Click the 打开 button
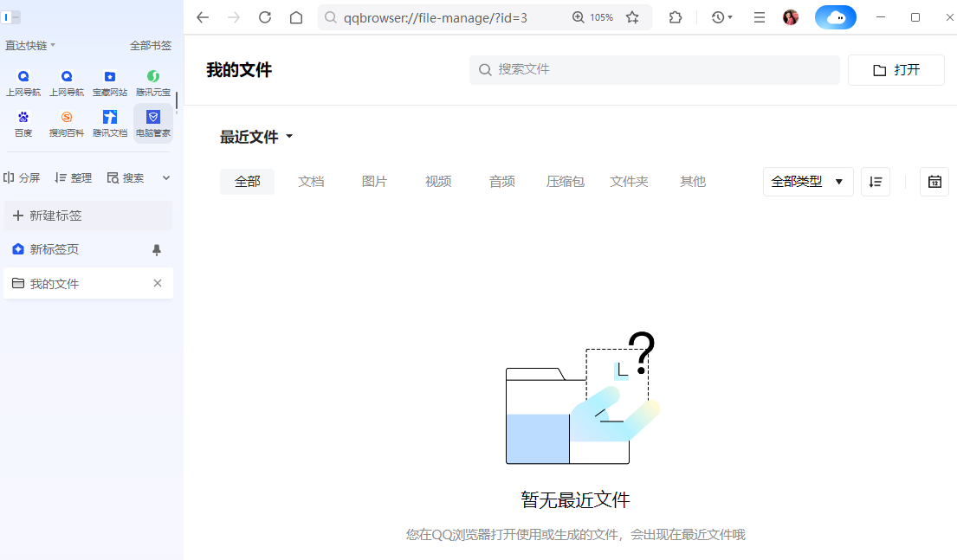The image size is (957, 560). coord(896,69)
